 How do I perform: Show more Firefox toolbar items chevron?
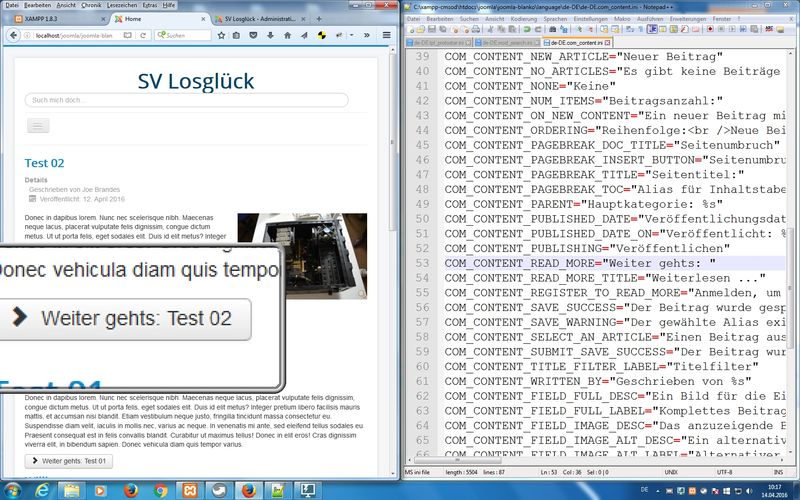(x=366, y=35)
